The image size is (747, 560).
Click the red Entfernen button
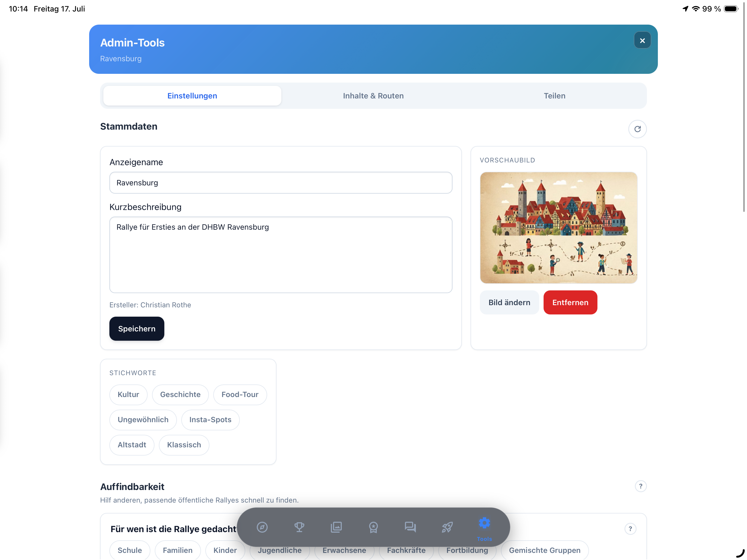570,302
